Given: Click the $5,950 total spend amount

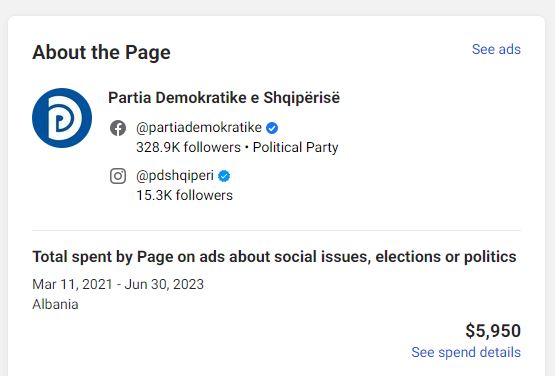Looking at the screenshot, I should [493, 331].
